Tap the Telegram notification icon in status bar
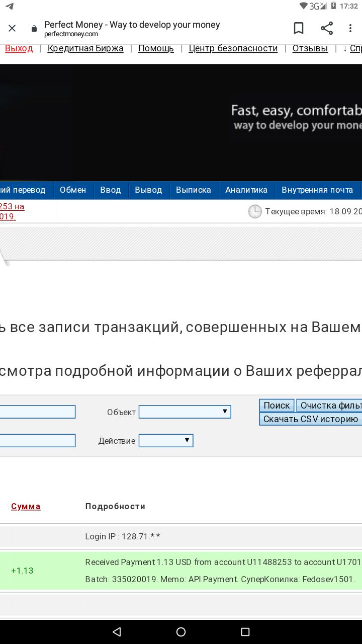The image size is (362, 644). [x=10, y=6]
